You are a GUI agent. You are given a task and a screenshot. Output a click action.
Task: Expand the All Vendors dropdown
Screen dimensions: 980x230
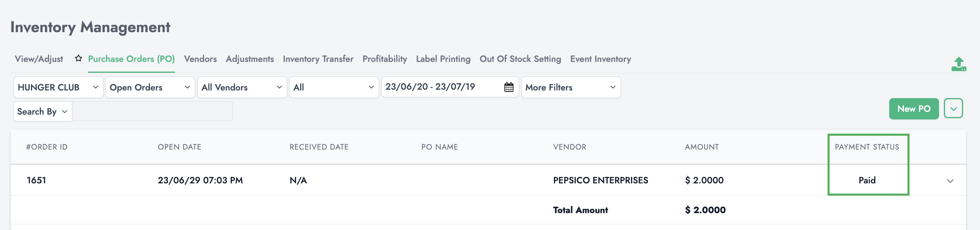[x=242, y=87]
